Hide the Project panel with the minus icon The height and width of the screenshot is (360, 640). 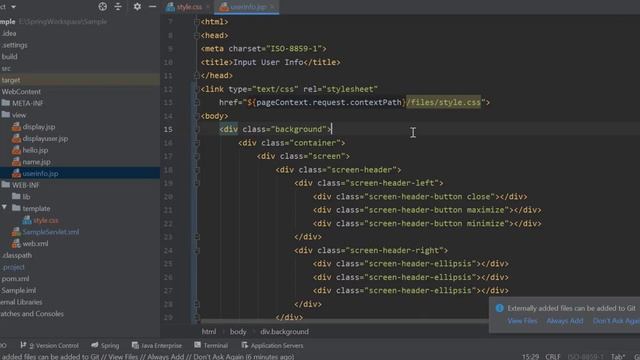pos(152,7)
